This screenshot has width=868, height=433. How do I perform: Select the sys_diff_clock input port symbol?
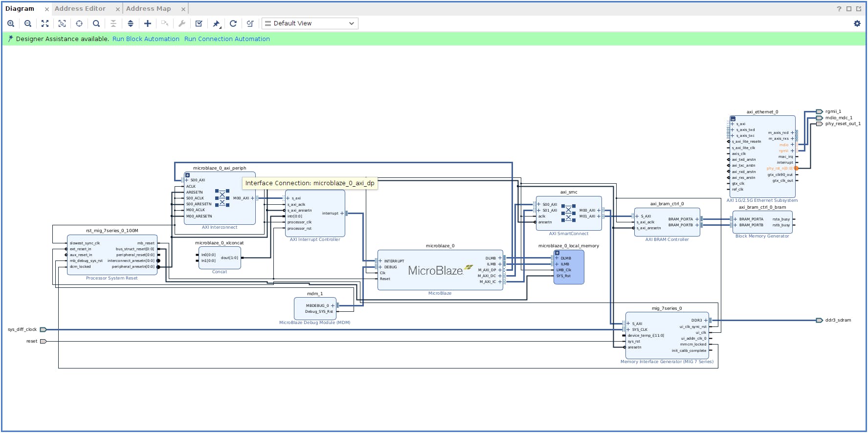tap(43, 329)
